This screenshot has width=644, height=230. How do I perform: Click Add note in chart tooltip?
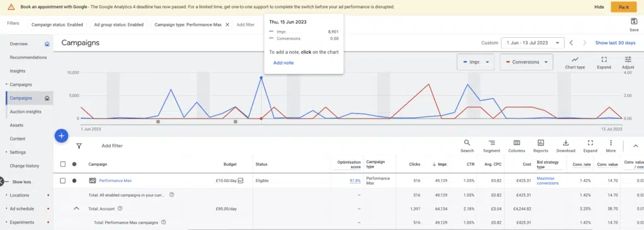[x=284, y=63]
